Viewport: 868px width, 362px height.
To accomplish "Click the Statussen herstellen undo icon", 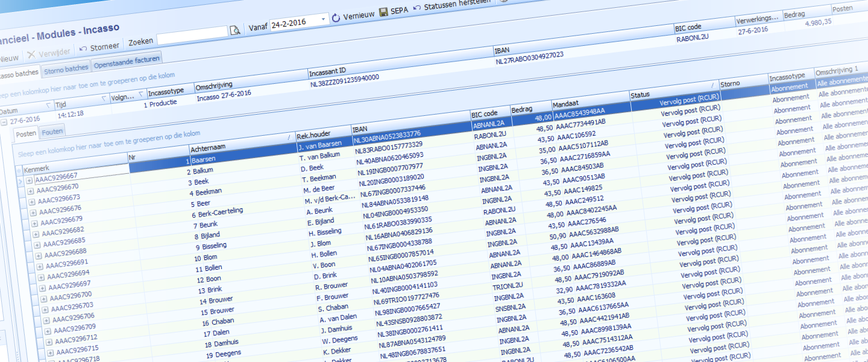I will click(417, 8).
